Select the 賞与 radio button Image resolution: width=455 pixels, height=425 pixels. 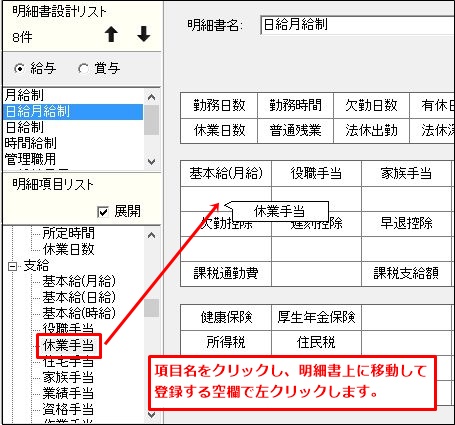pyautogui.click(x=83, y=69)
